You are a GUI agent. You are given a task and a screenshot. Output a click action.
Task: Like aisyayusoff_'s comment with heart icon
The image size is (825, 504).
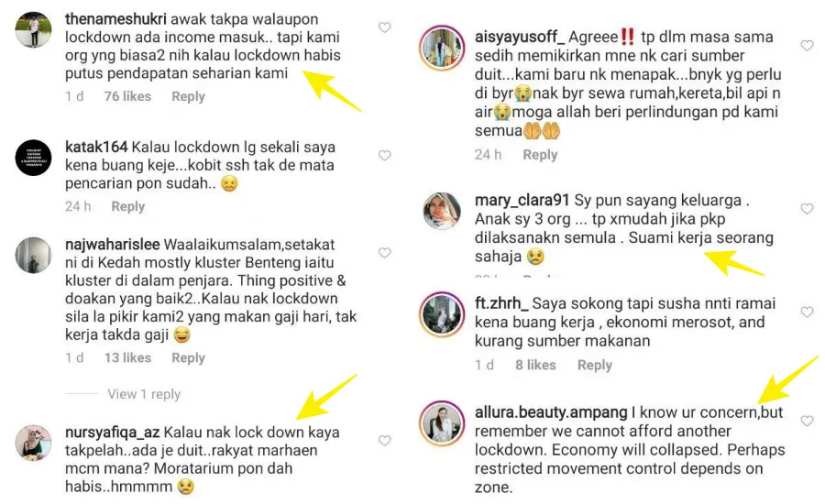(x=807, y=46)
